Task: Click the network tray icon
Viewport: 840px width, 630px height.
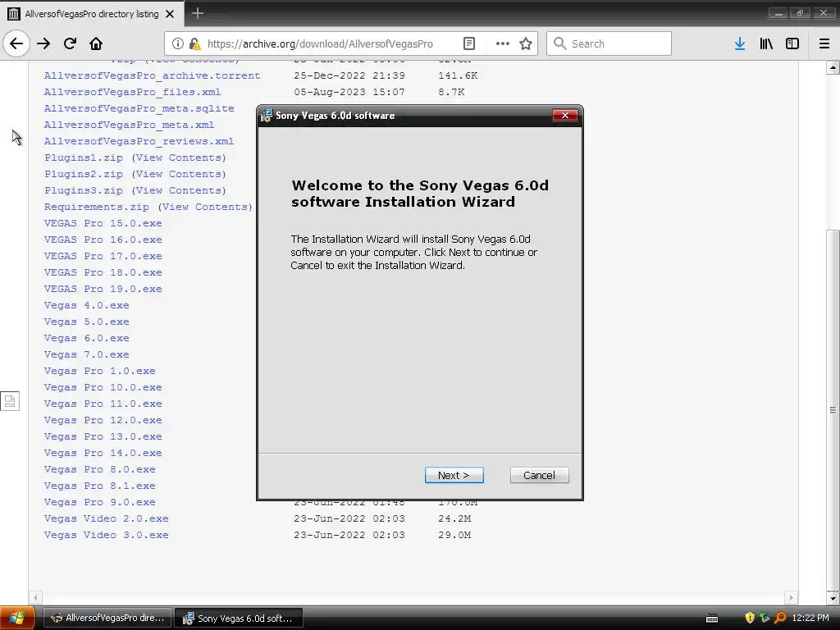Action: tap(765, 618)
